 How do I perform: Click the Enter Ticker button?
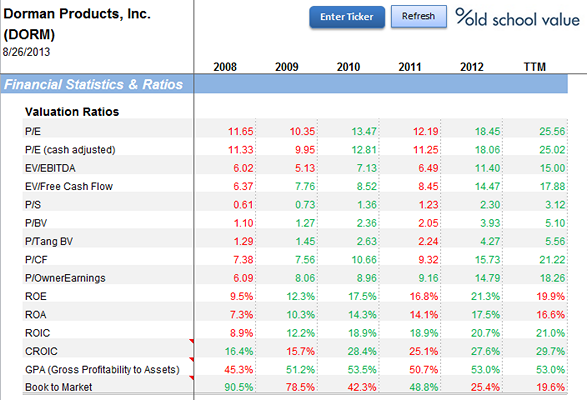(x=347, y=17)
